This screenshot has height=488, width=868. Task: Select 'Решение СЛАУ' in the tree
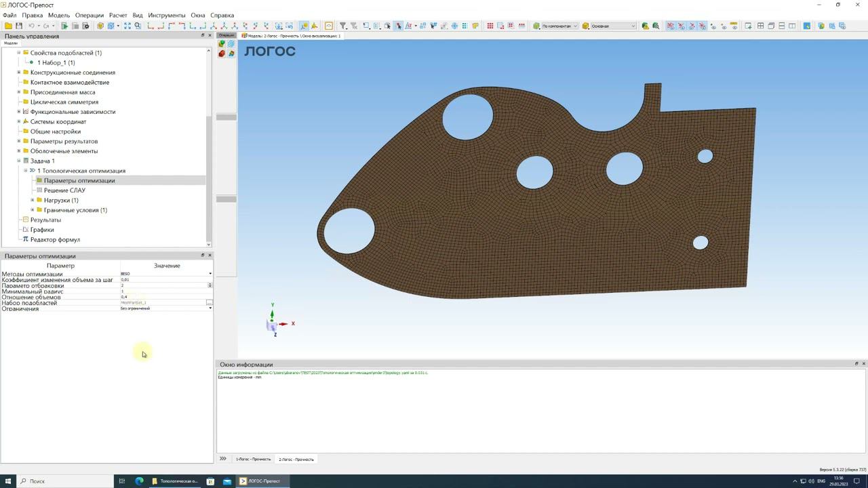[64, 190]
